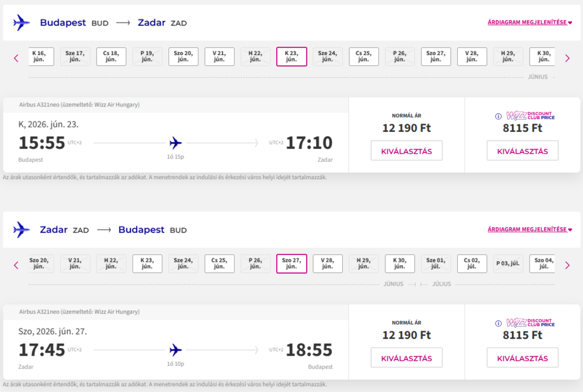The image size is (583, 392).
Task: Click the info icon next to Wizz Discount Club price for the return flight
Action: pyautogui.click(x=499, y=324)
